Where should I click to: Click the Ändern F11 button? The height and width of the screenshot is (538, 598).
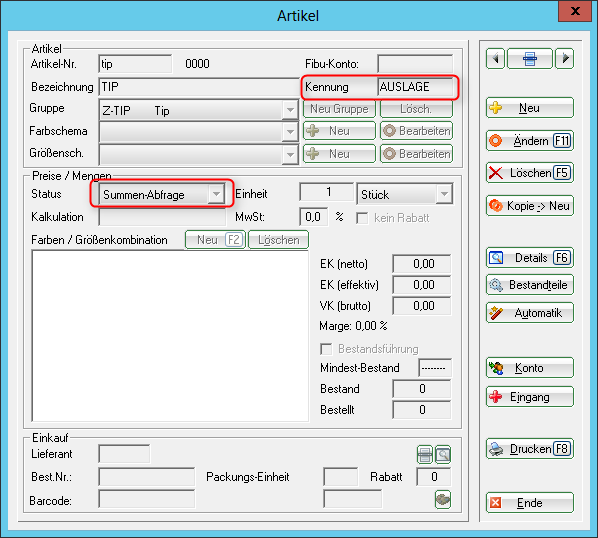coord(530,141)
